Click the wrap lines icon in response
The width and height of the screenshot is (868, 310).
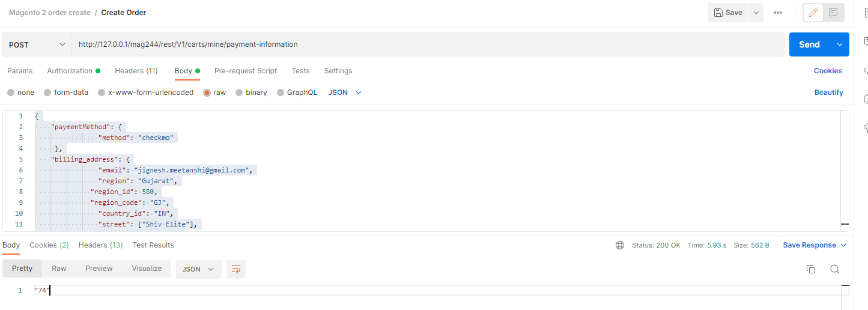pyautogui.click(x=236, y=269)
